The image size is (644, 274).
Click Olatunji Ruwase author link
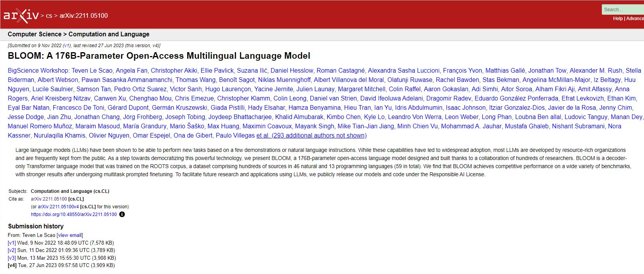pyautogui.click(x=410, y=80)
